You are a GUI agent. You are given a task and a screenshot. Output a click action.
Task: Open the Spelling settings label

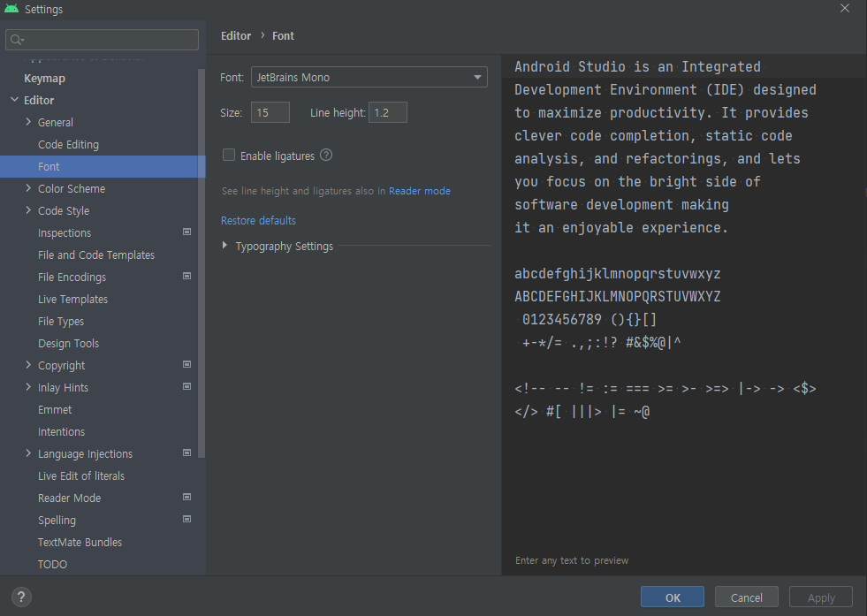pos(57,521)
